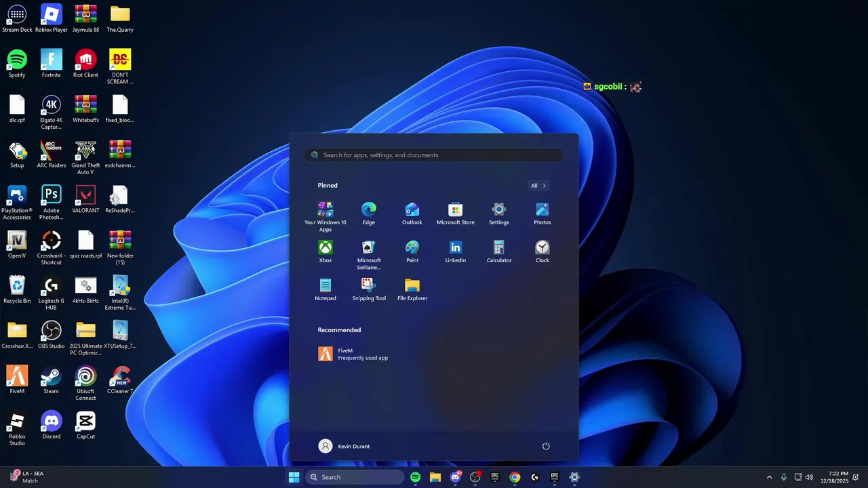Launch the Photos app
This screenshot has width=868, height=488.
[x=542, y=213]
